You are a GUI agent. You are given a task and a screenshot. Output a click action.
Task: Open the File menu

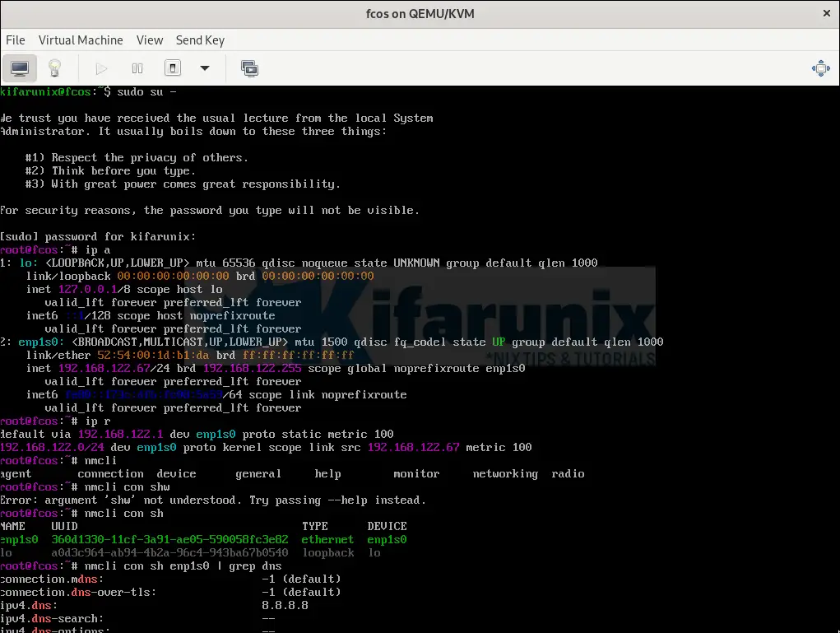(x=16, y=40)
